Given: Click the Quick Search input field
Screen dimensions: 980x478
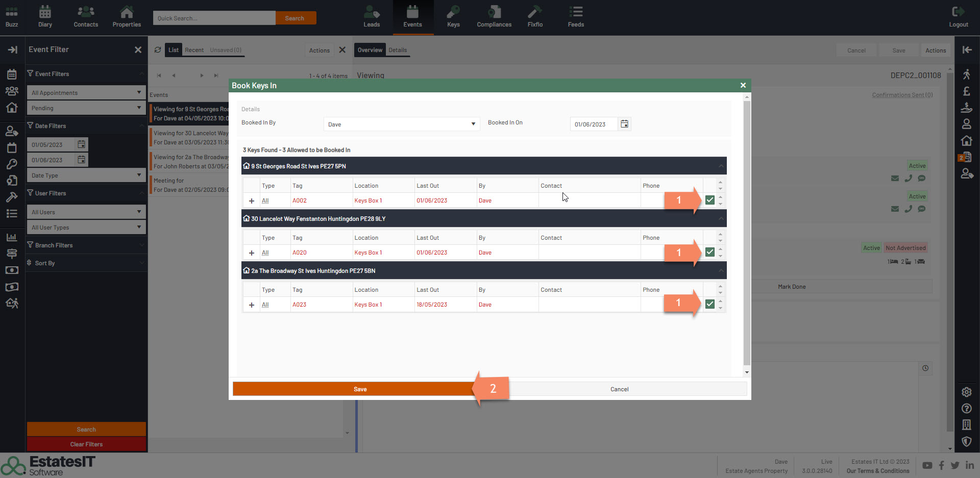Looking at the screenshot, I should [214, 18].
